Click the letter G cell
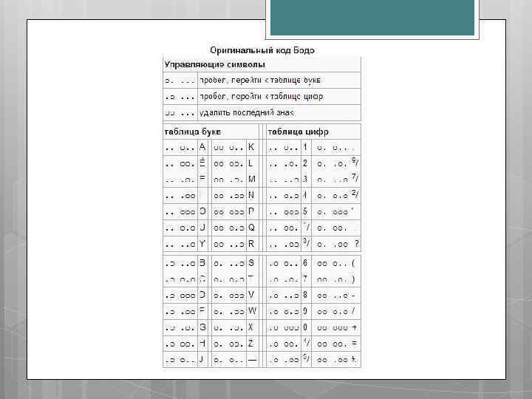 click(202, 327)
